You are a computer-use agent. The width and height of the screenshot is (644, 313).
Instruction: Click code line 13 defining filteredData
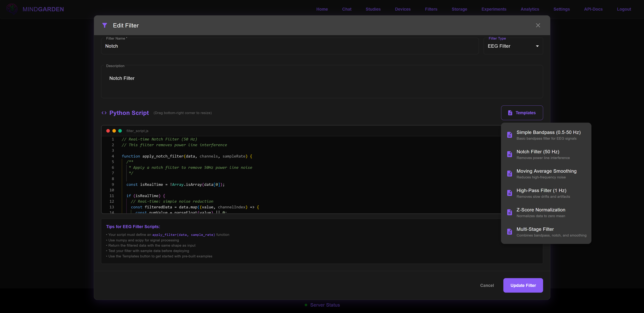(195, 207)
